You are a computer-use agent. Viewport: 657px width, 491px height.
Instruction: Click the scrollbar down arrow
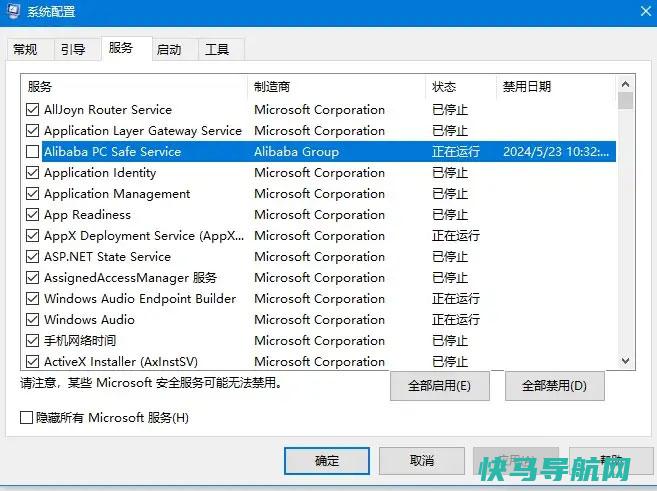626,361
